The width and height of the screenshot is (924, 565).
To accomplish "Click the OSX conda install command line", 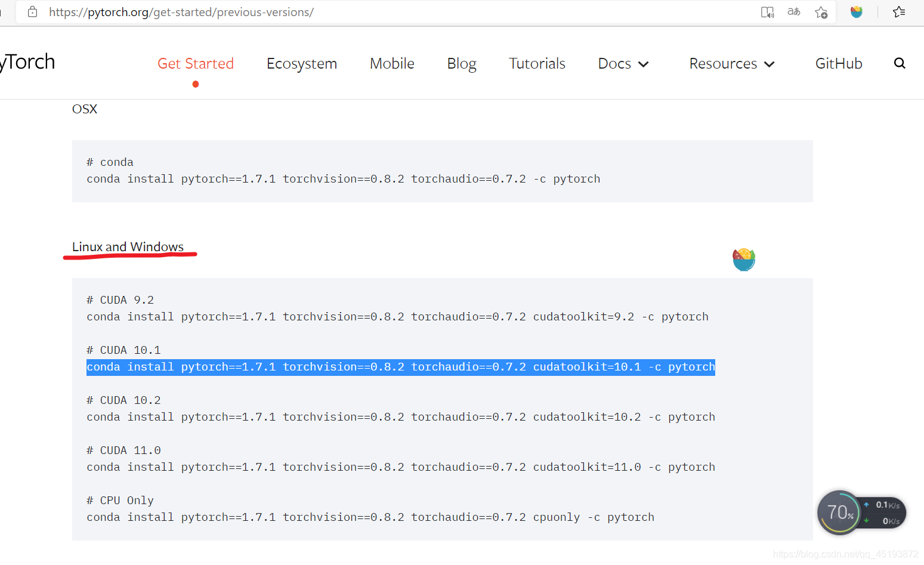I will pos(344,179).
